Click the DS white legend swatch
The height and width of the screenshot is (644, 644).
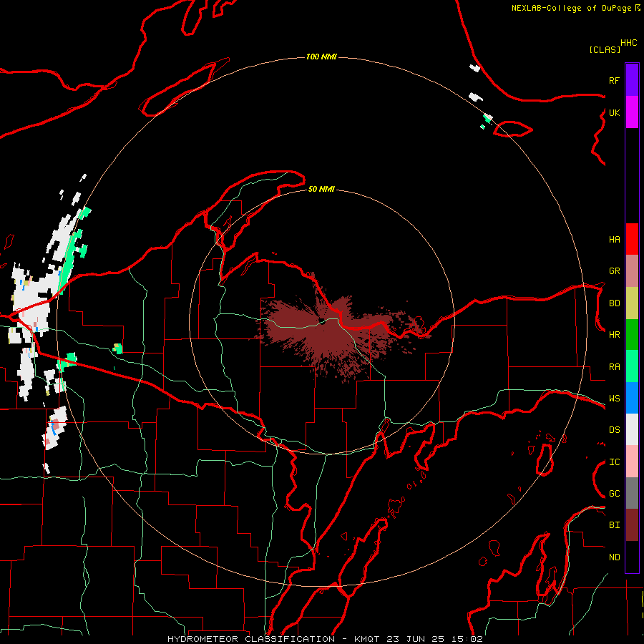[x=632, y=429]
